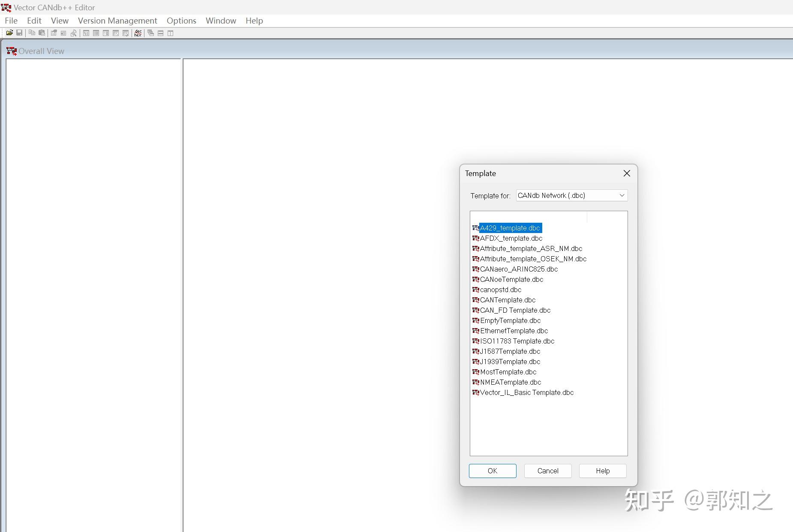Click the Save floppy disk icon

19,33
